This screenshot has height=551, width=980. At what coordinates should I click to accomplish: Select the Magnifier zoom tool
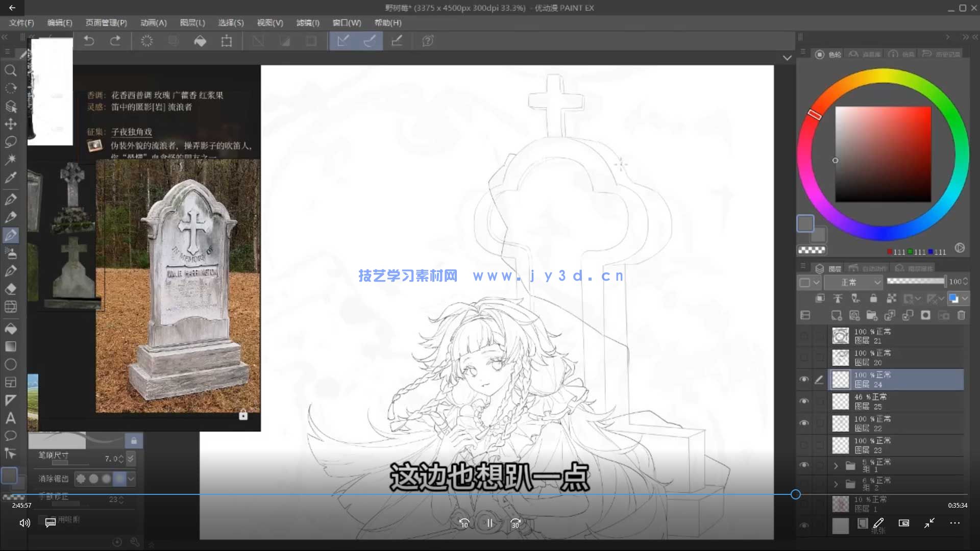click(x=10, y=70)
